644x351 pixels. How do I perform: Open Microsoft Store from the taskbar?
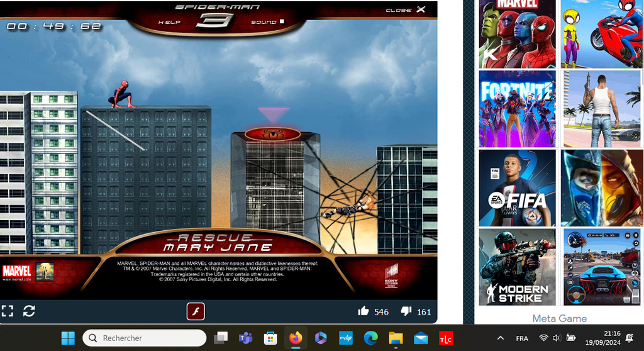(x=270, y=338)
